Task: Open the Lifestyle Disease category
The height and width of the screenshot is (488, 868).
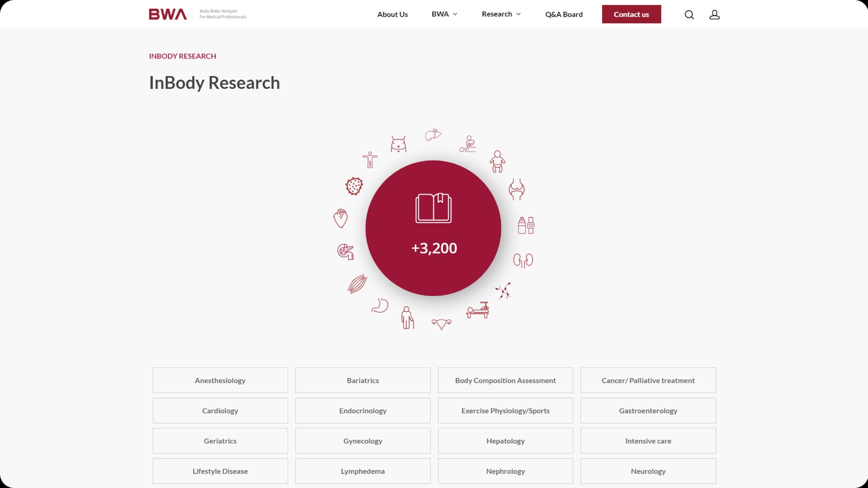Action: [x=220, y=472]
